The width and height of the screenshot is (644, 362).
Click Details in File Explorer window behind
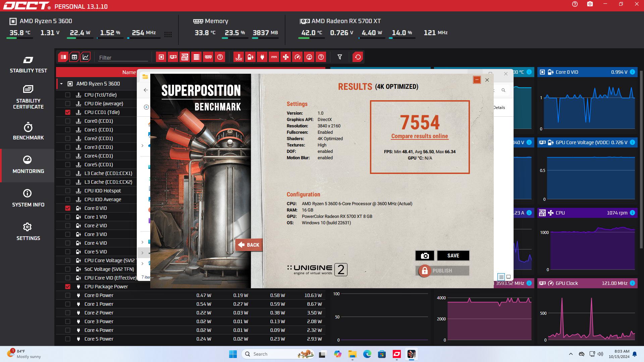click(x=499, y=108)
